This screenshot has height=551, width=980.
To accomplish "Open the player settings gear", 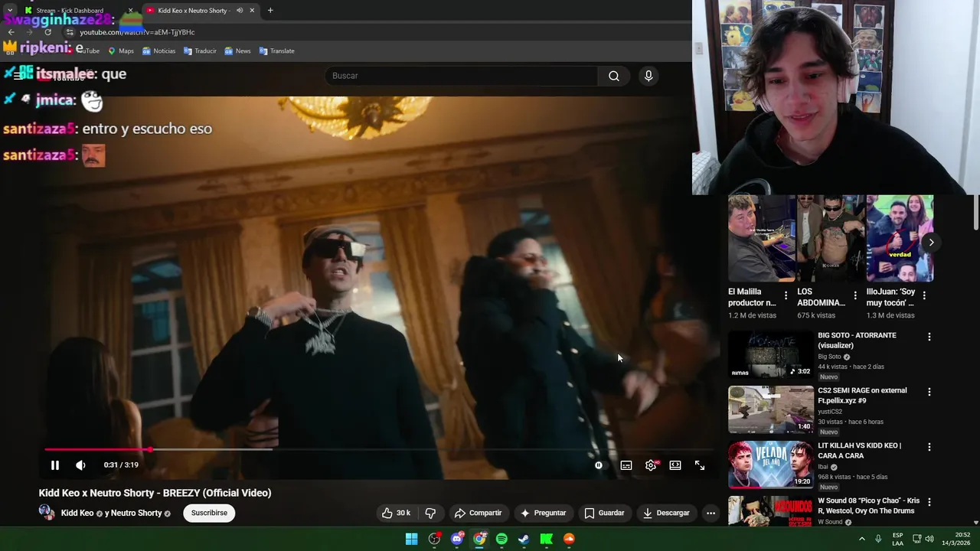I will (651, 465).
